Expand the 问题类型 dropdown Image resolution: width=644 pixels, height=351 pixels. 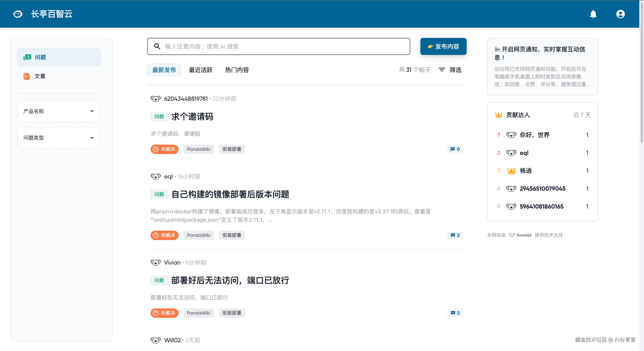click(x=59, y=138)
